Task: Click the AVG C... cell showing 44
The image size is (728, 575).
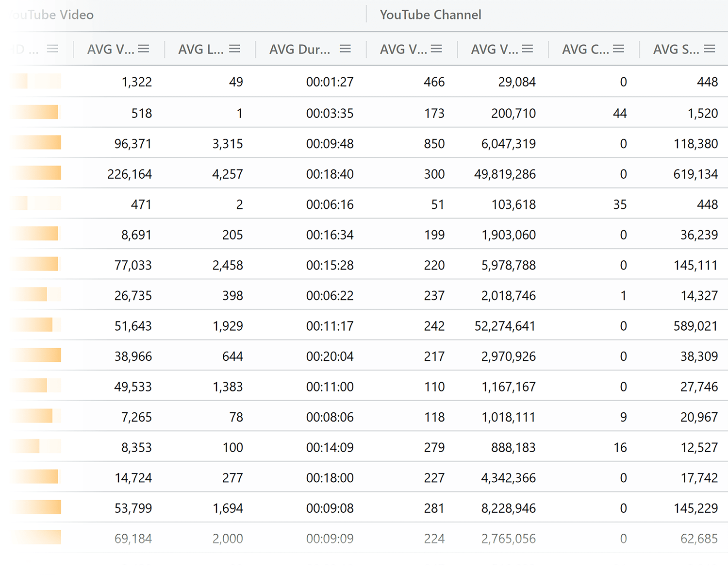Action: click(x=620, y=113)
